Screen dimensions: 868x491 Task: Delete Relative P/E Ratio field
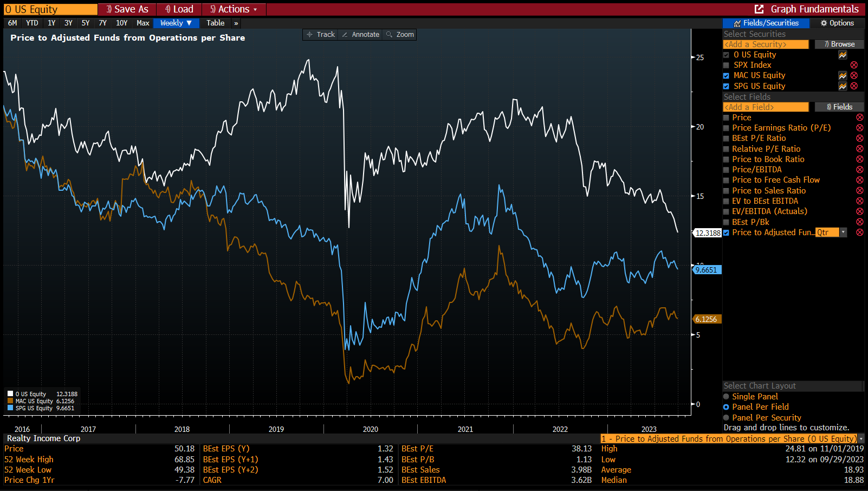859,149
